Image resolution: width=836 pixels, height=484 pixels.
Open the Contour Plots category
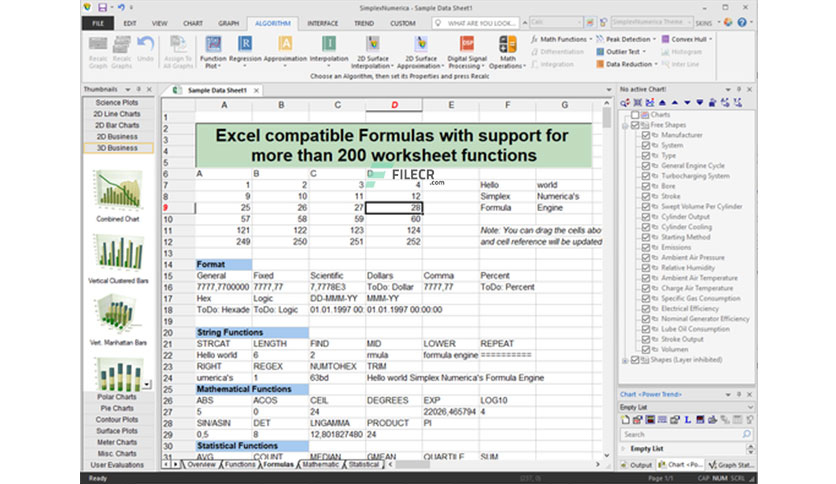click(117, 420)
